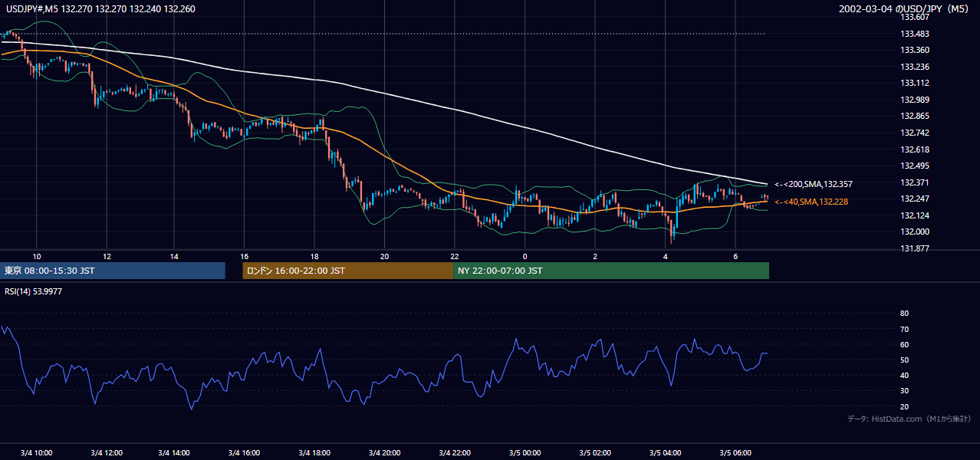This screenshot has width=980, height=460.
Task: Click price axis value 132.124
Action: 913,215
